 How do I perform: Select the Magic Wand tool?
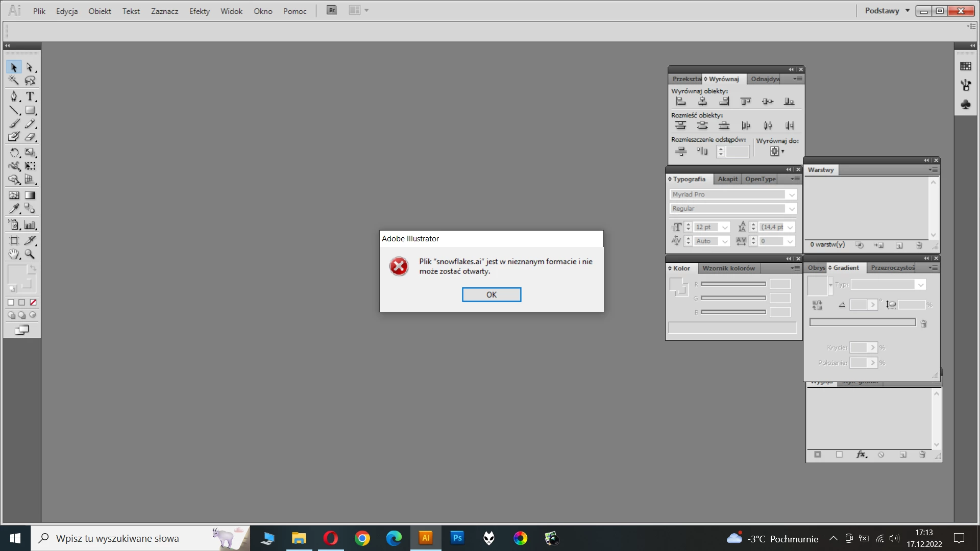pyautogui.click(x=14, y=81)
